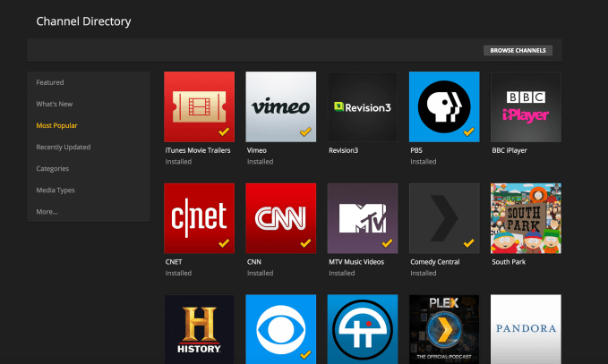
Task: Open the South Park channel thumbnail
Action: pos(526,218)
